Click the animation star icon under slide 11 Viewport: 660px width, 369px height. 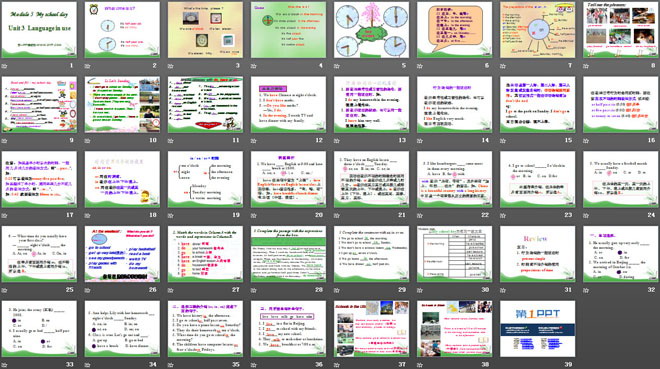coord(171,141)
